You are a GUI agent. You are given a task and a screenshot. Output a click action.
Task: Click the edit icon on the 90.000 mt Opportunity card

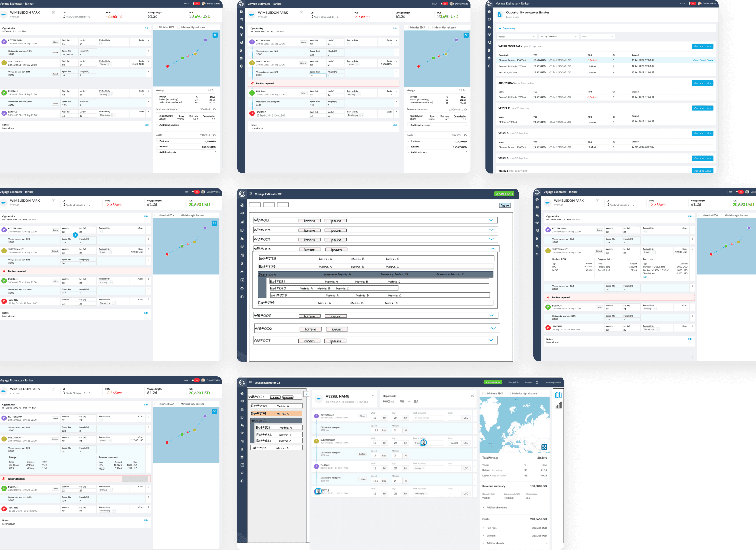[x=472, y=396]
